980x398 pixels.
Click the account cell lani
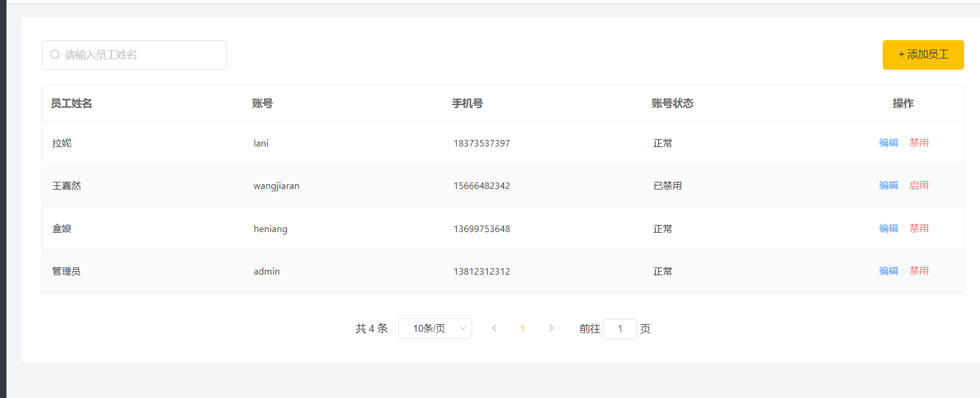(261, 143)
